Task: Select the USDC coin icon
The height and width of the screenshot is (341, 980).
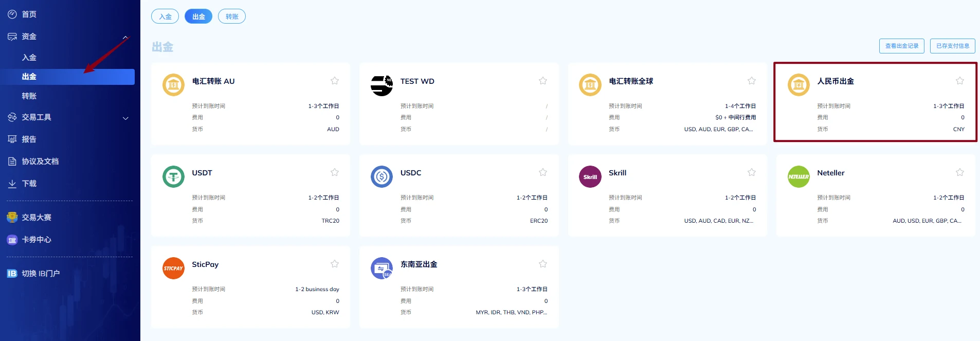Action: [x=382, y=176]
